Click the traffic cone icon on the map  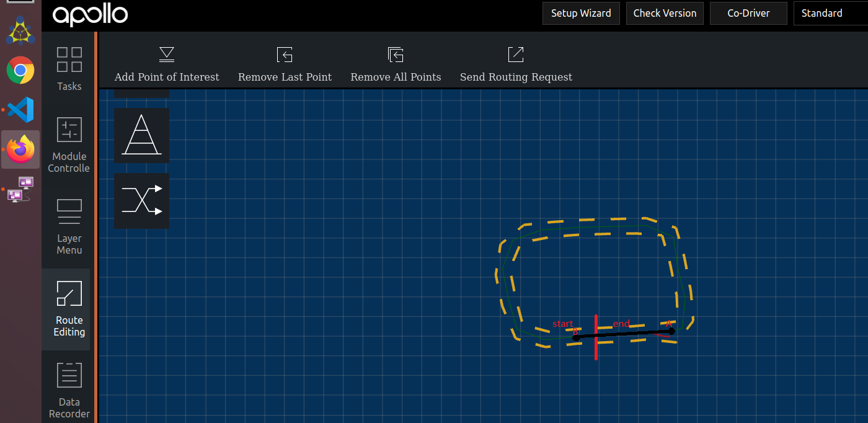(141, 135)
